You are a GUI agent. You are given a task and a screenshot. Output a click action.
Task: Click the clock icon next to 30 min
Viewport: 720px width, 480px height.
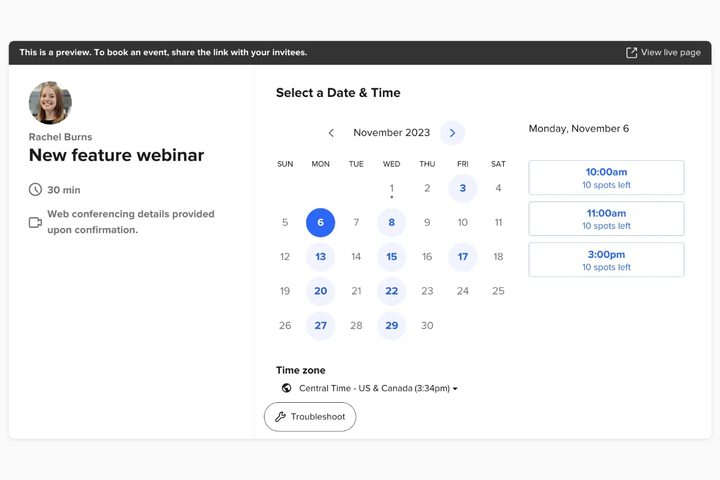click(x=35, y=189)
